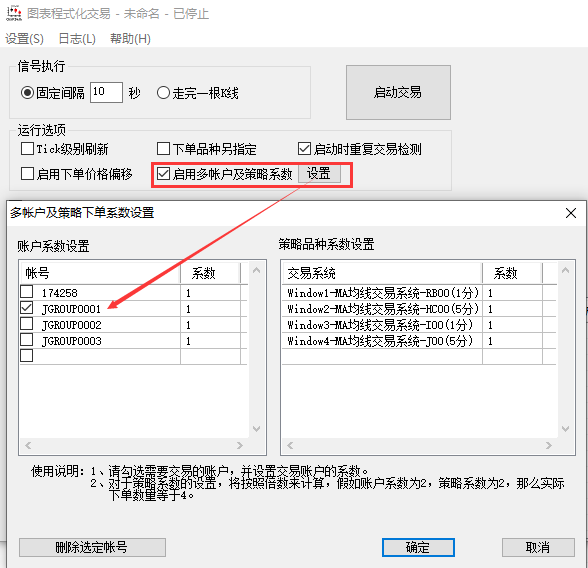588x568 pixels.
Task: Select the JGROUP0002 account name
Action: tap(71, 325)
